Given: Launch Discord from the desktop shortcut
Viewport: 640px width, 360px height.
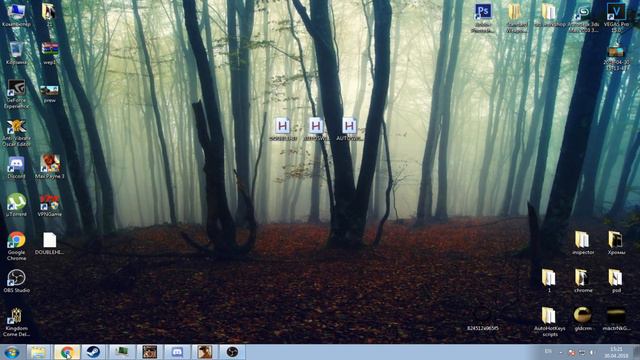Looking at the screenshot, I should tap(16, 168).
